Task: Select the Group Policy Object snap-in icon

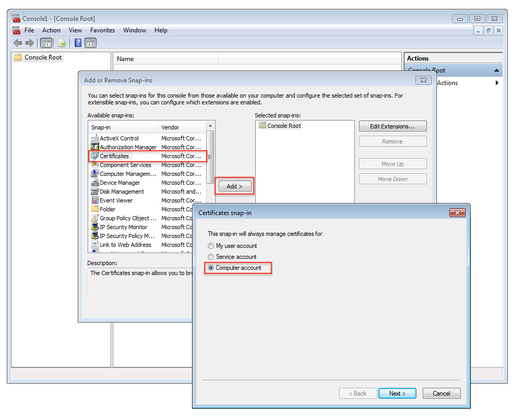Action: tap(95, 218)
